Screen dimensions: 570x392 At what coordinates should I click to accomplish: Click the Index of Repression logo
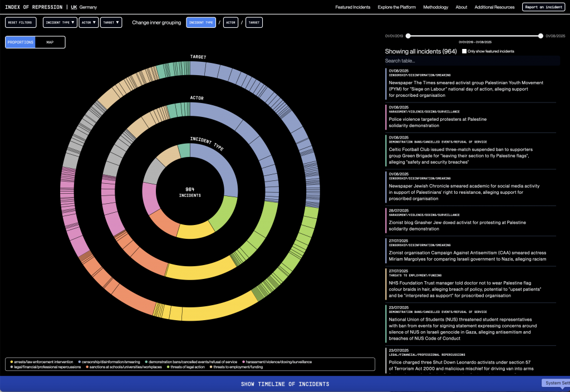[x=34, y=7]
